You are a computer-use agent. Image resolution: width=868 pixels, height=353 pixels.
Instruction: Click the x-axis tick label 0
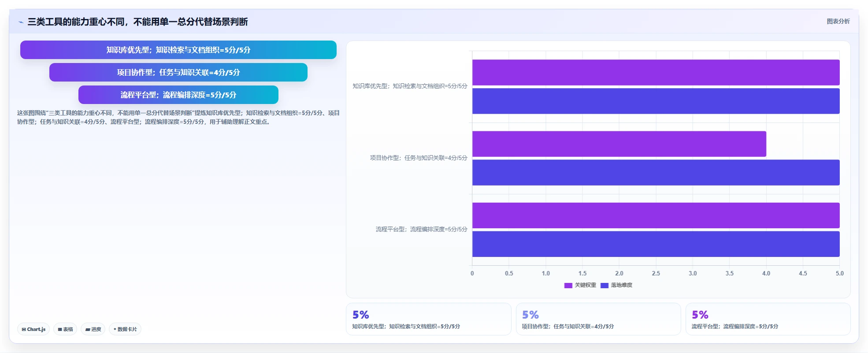click(x=472, y=273)
